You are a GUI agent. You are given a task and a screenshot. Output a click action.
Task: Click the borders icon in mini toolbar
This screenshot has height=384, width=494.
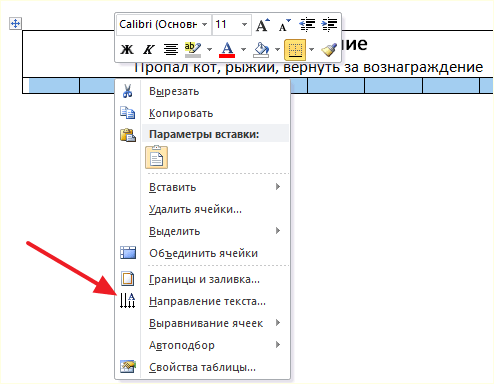point(295,50)
